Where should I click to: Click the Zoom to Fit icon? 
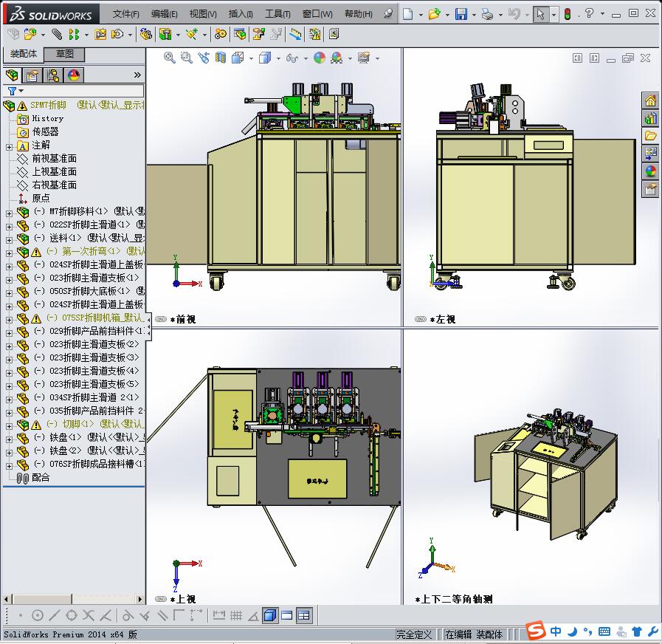[x=169, y=58]
